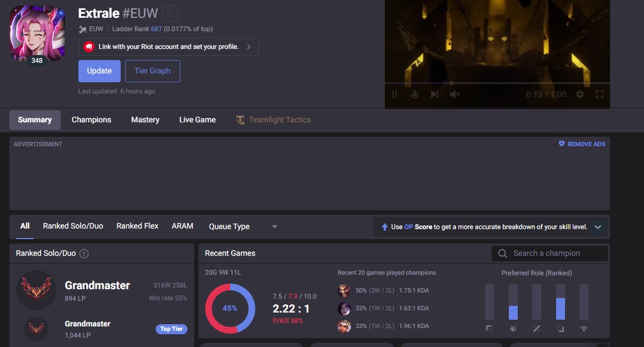
Task: Expand the OP Score skill breakdown banner
Action: click(x=598, y=226)
